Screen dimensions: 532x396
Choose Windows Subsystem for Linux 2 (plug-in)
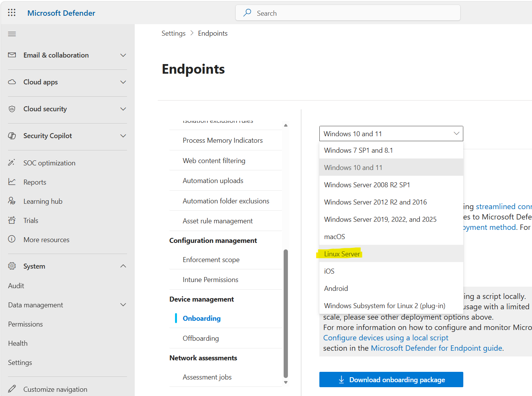391,305
